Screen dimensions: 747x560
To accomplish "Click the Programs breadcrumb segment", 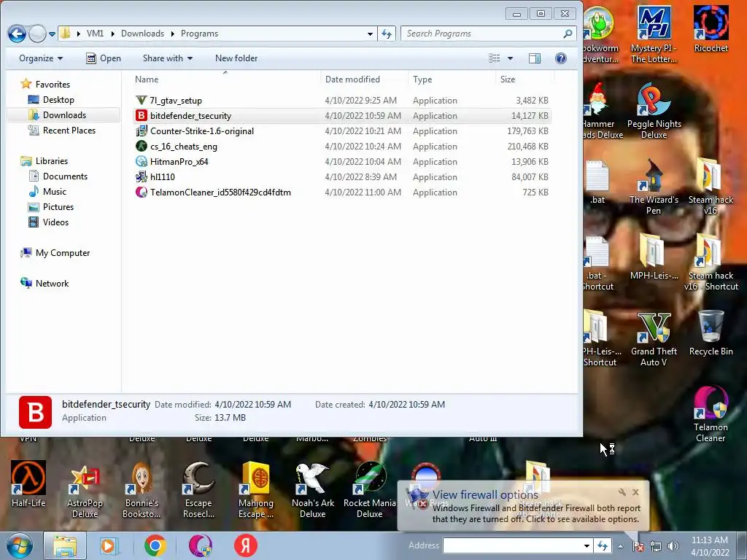I will tap(200, 34).
